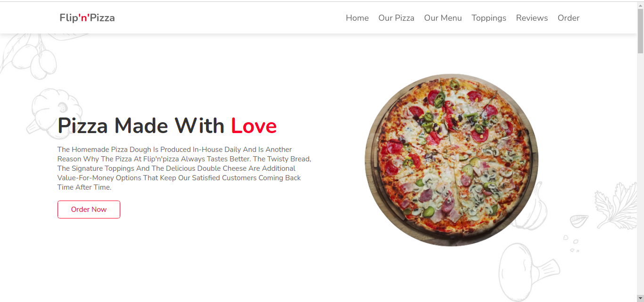644x302 pixels.
Task: Click the Order Now button
Action: (89, 210)
